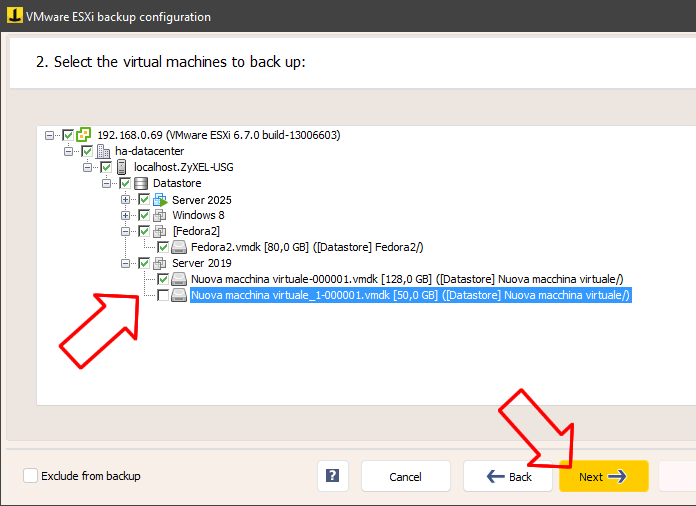This screenshot has width=696, height=506.
Task: Collapse the ha-datacenter node
Action: click(68, 151)
